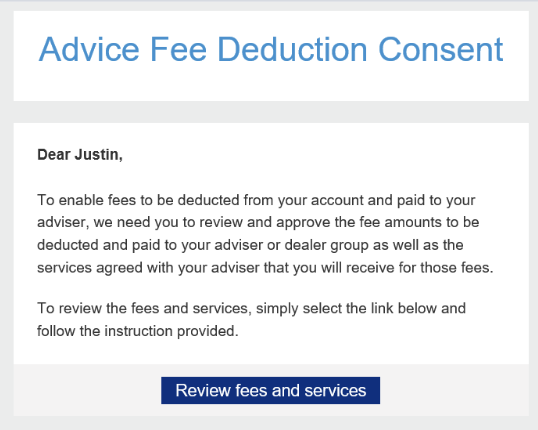The image size is (538, 430).
Task: Click the name Justin in the greeting
Action: point(98,155)
